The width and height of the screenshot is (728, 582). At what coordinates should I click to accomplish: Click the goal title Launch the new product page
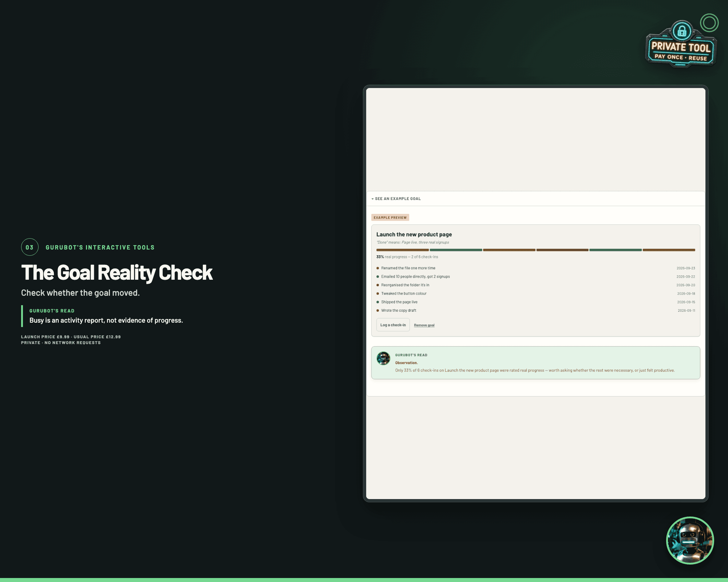[414, 235]
